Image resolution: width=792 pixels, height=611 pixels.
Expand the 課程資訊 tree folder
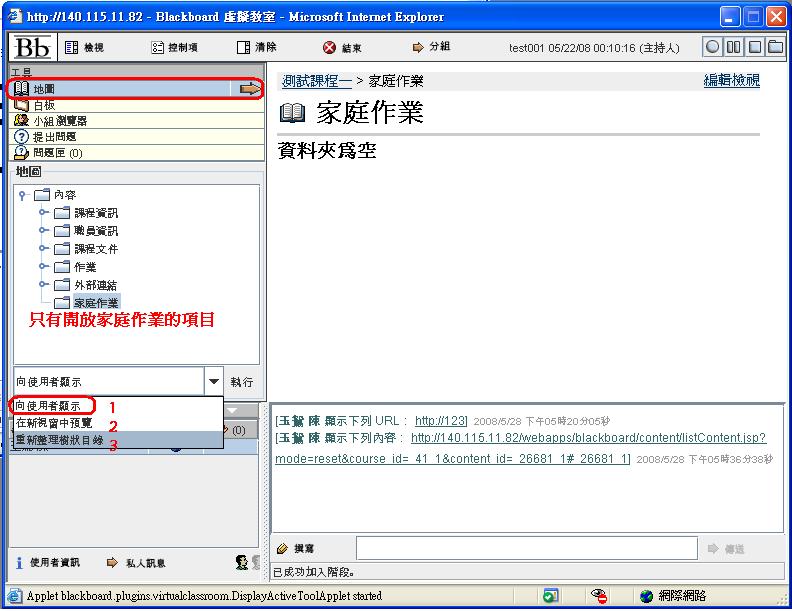pyautogui.click(x=43, y=213)
